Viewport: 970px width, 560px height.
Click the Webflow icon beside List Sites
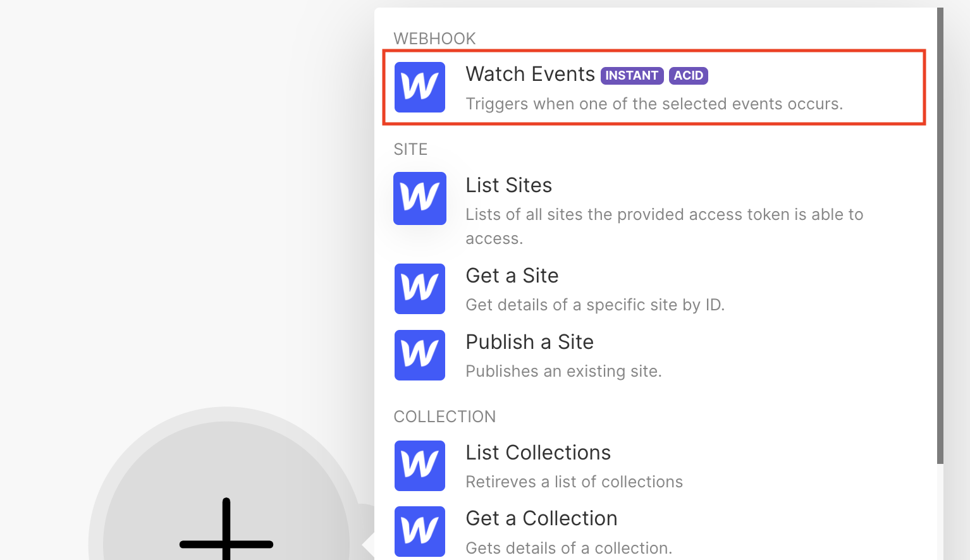click(420, 198)
